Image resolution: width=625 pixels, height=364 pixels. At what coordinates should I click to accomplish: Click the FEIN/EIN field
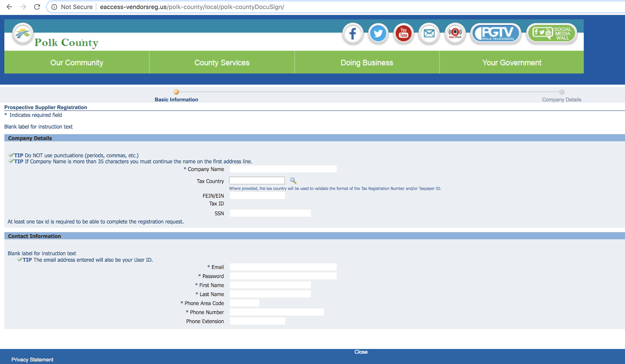tap(257, 196)
